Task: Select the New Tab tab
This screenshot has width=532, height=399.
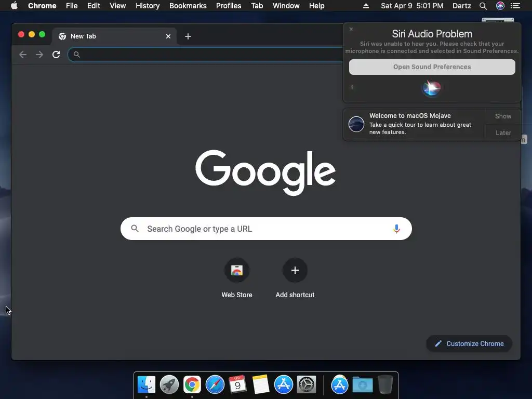Action: [114, 36]
